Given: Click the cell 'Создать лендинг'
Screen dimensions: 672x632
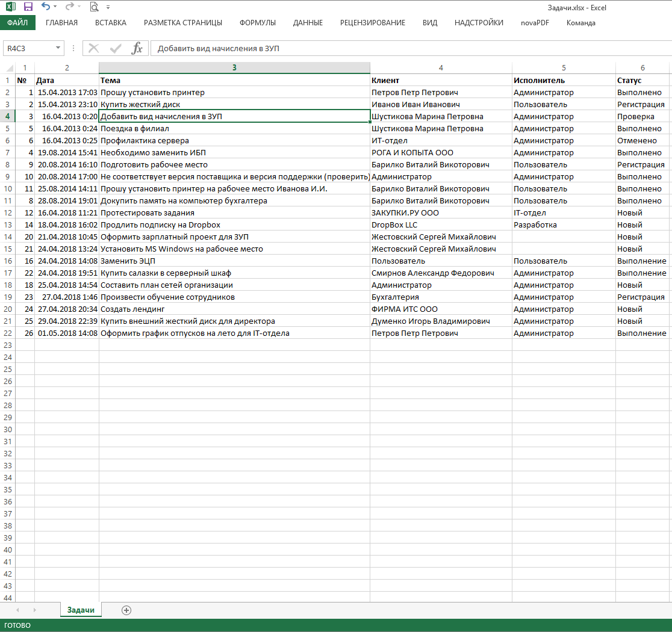Looking at the screenshot, I should click(x=234, y=309).
